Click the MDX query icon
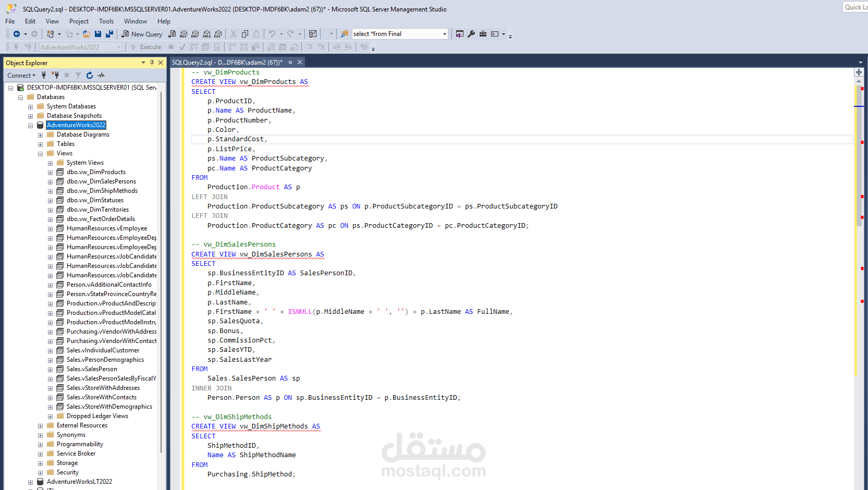 [184, 34]
